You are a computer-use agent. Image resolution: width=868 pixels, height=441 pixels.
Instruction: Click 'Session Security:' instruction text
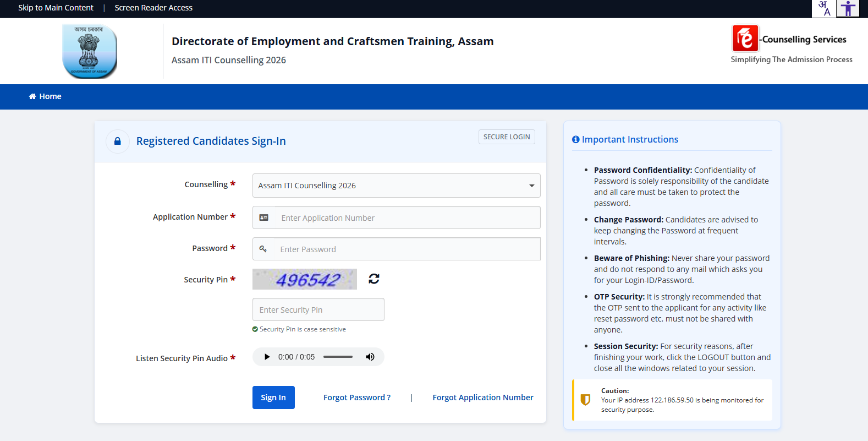pyautogui.click(x=626, y=346)
